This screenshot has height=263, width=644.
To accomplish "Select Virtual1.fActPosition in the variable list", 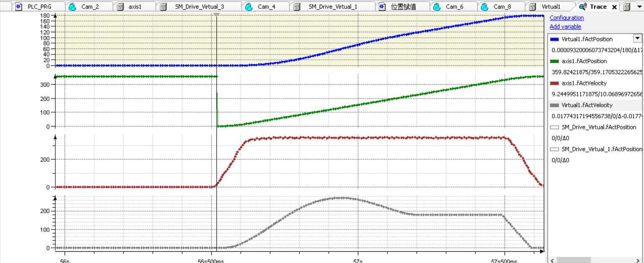I will 587,39.
